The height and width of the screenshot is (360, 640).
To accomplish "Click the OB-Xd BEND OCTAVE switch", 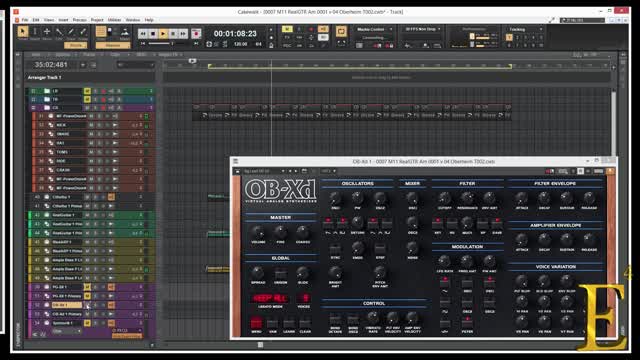I will 335,319.
